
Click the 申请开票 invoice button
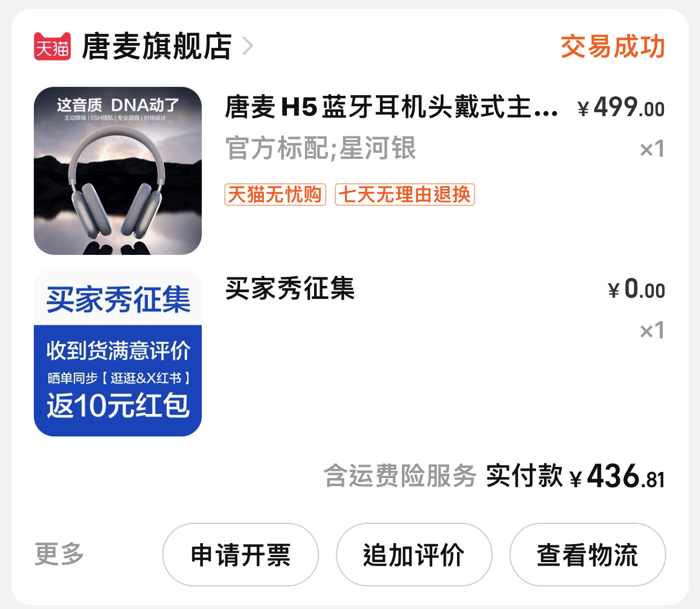(241, 555)
